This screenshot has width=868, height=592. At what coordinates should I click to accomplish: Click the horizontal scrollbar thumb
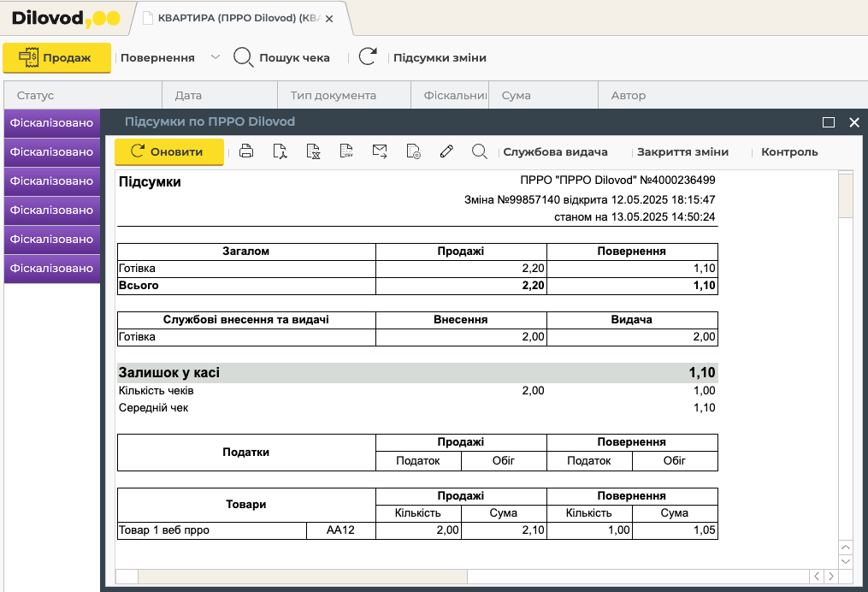[302, 577]
